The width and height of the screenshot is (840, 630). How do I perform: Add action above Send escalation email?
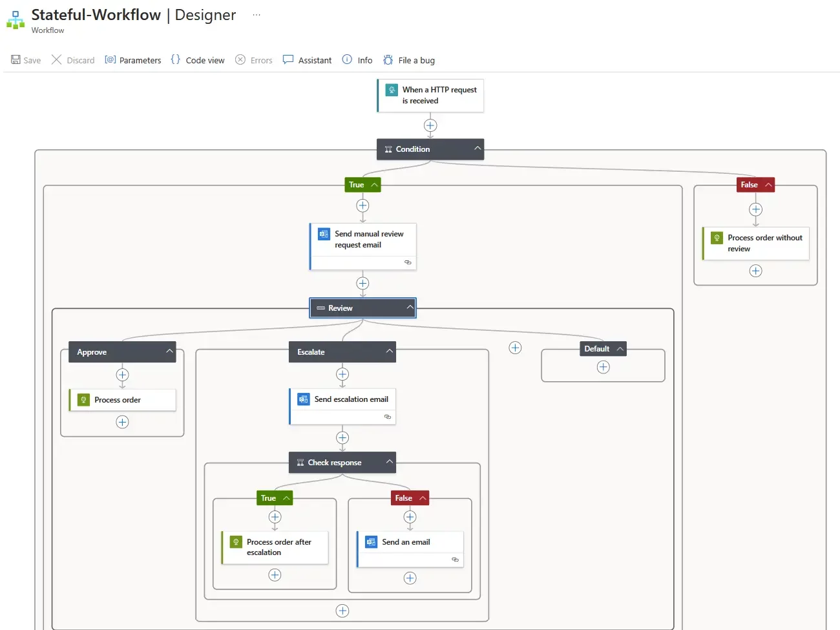click(342, 374)
